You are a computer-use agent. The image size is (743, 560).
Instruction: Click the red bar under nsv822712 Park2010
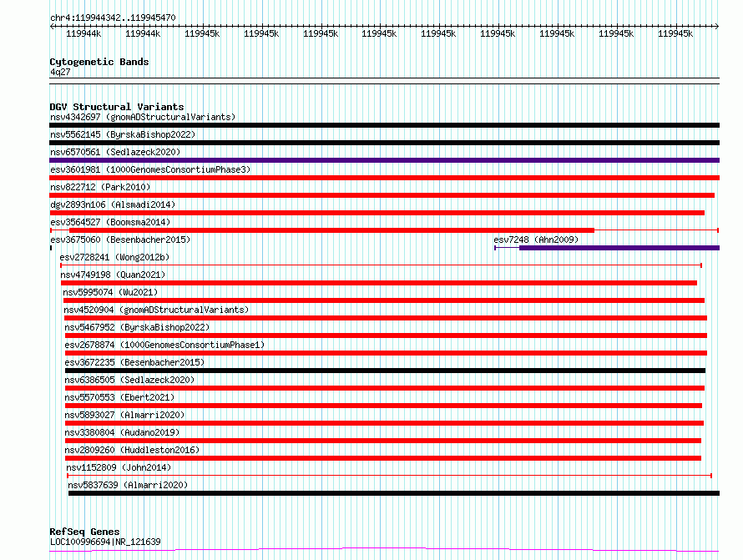click(x=382, y=195)
